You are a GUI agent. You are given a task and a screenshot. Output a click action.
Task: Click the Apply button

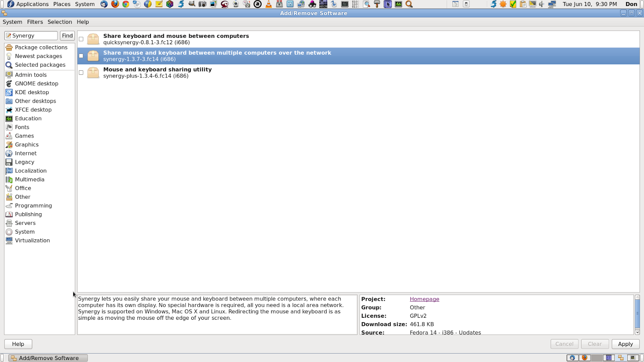[625, 344]
